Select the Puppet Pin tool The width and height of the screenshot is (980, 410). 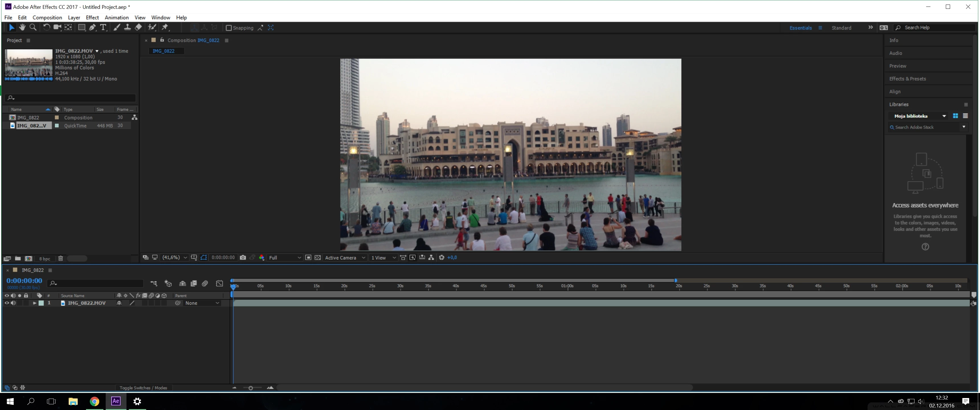point(165,27)
